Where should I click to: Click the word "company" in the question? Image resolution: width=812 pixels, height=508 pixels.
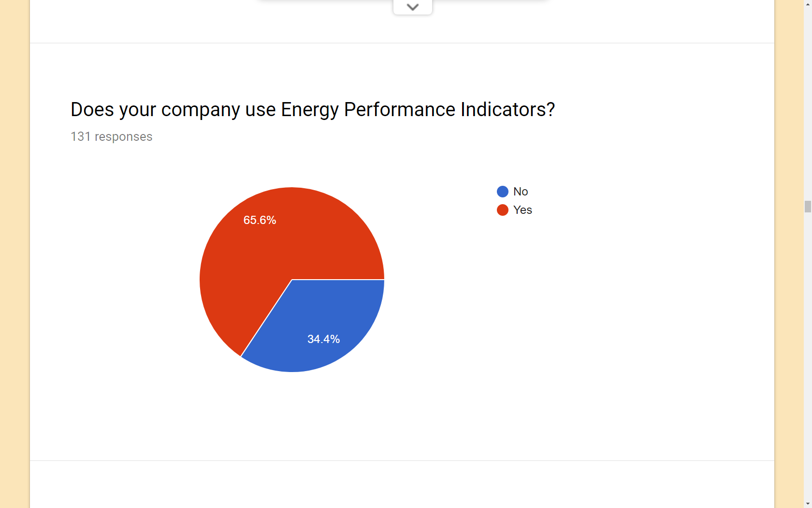point(200,110)
